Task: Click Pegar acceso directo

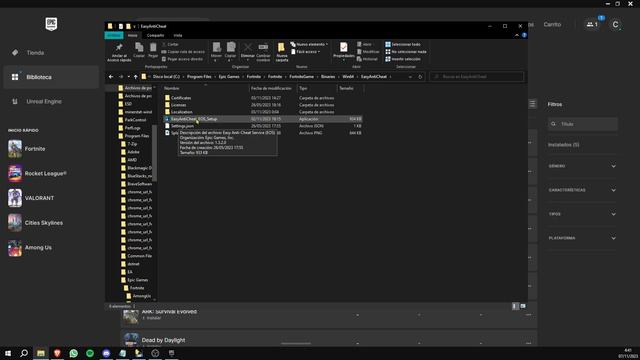Action: pyautogui.click(x=182, y=59)
